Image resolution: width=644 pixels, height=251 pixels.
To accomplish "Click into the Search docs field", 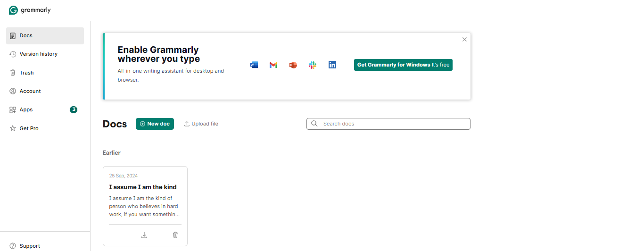I will (x=388, y=124).
